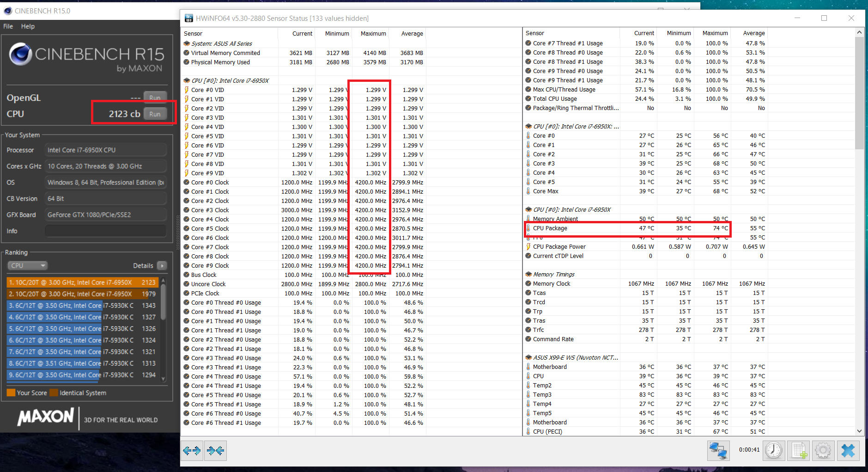Click the orange Your Score legend swatch
The height and width of the screenshot is (472, 868).
(11, 392)
